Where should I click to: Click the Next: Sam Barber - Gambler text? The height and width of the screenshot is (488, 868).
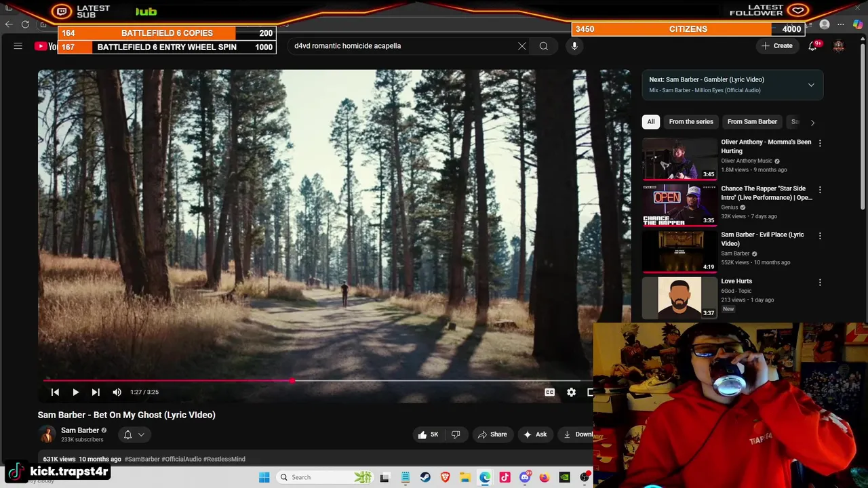point(707,79)
